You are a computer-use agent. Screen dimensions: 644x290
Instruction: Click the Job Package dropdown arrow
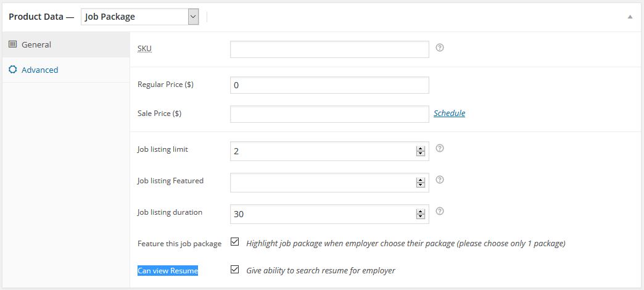coord(193,17)
